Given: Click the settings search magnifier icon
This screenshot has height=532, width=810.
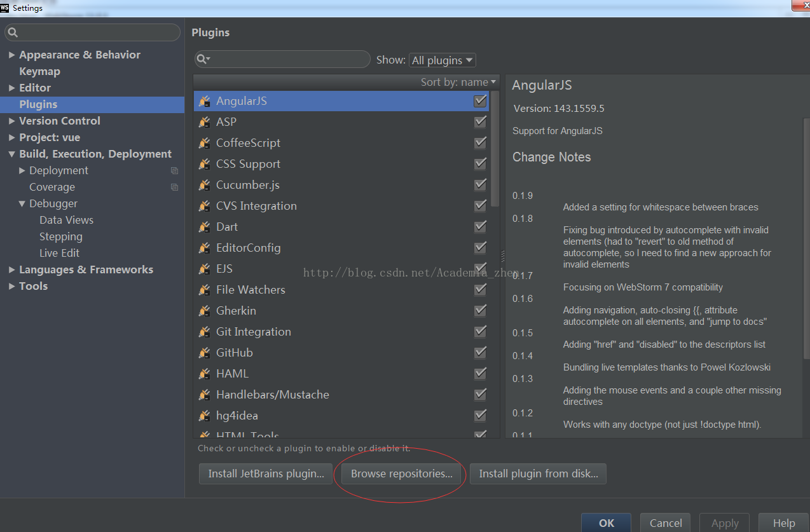Looking at the screenshot, I should 13,32.
